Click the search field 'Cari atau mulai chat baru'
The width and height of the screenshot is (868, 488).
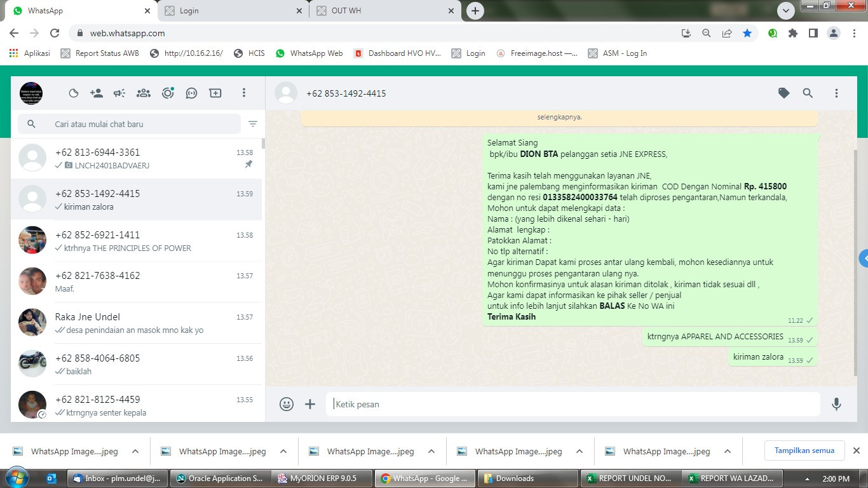click(x=130, y=124)
